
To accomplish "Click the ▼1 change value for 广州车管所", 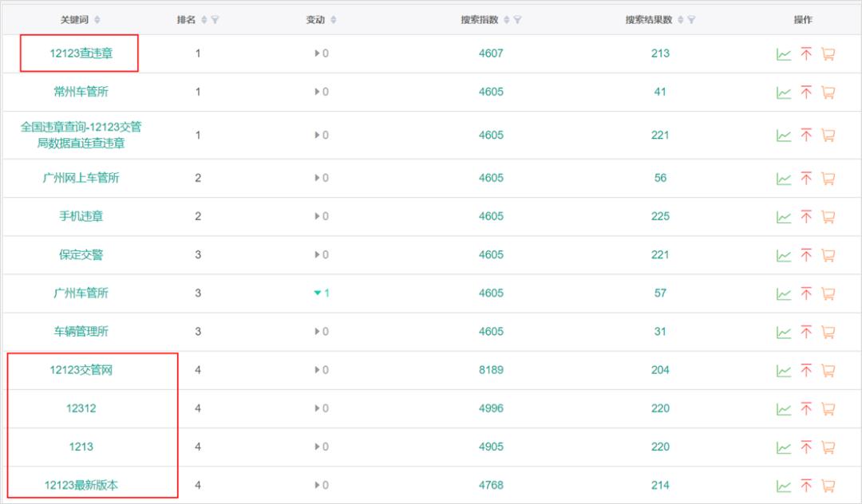I will [320, 293].
